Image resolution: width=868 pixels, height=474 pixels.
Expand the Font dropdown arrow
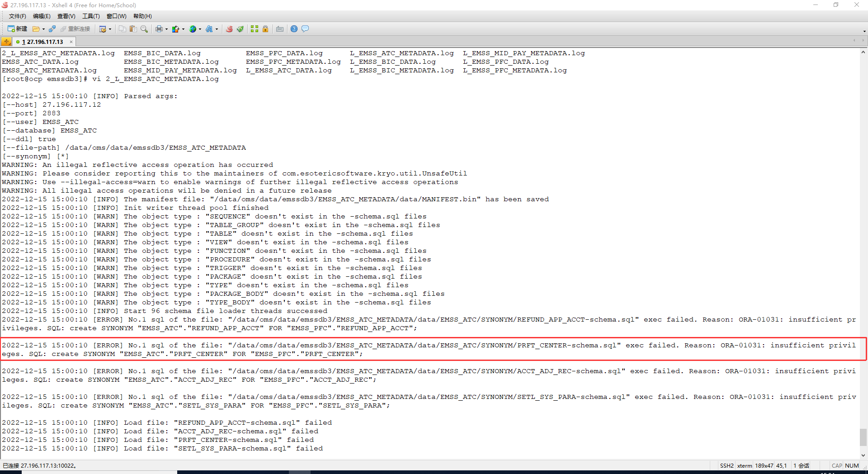pos(217,29)
